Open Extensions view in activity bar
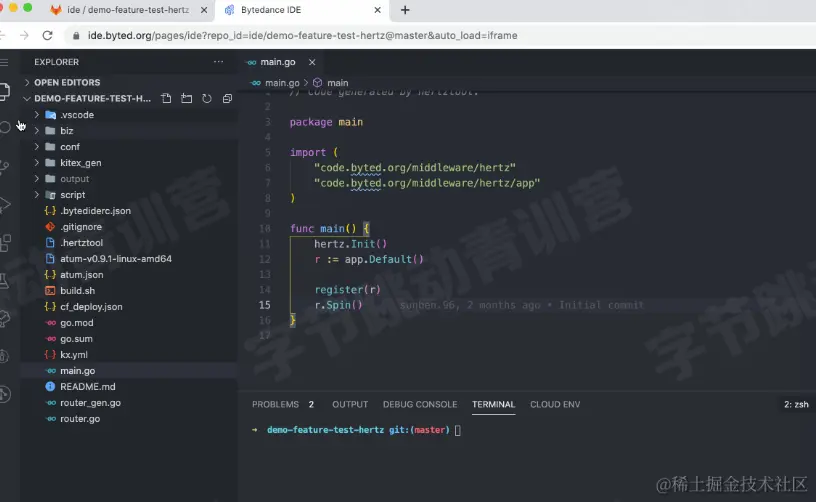 tap(5, 243)
